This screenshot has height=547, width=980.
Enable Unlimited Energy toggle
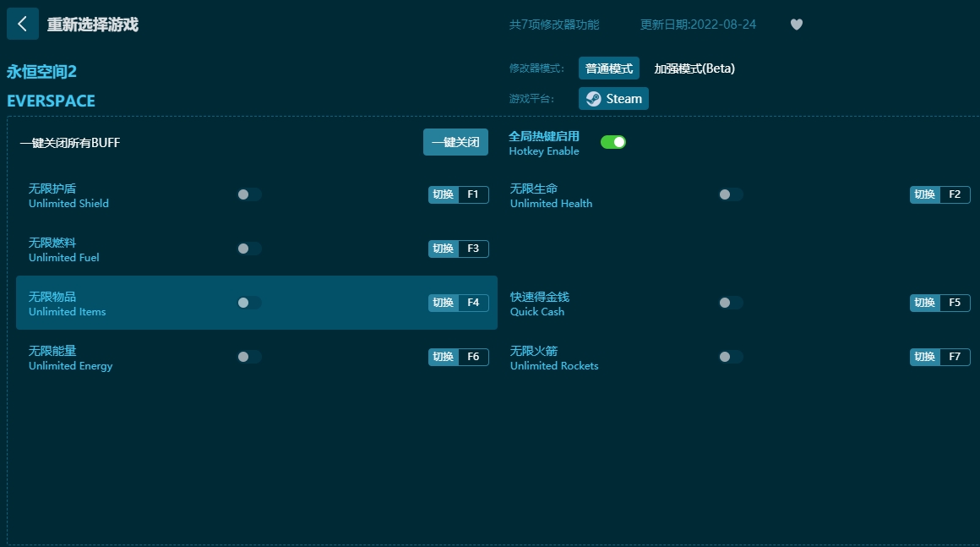pos(248,357)
